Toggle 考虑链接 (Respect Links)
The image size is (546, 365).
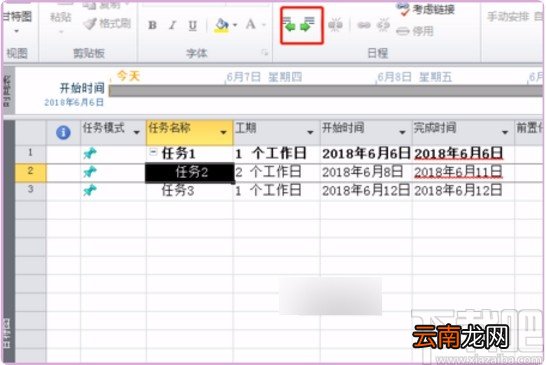(426, 9)
